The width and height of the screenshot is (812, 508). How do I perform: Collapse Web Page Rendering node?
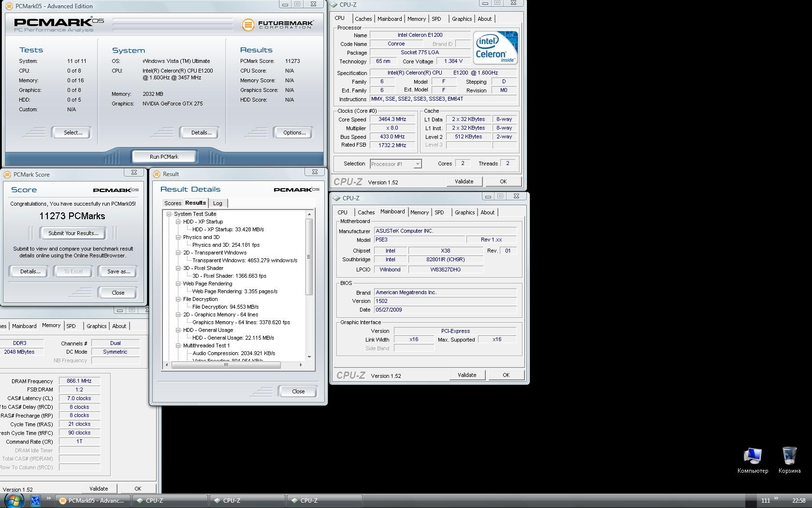(178, 284)
